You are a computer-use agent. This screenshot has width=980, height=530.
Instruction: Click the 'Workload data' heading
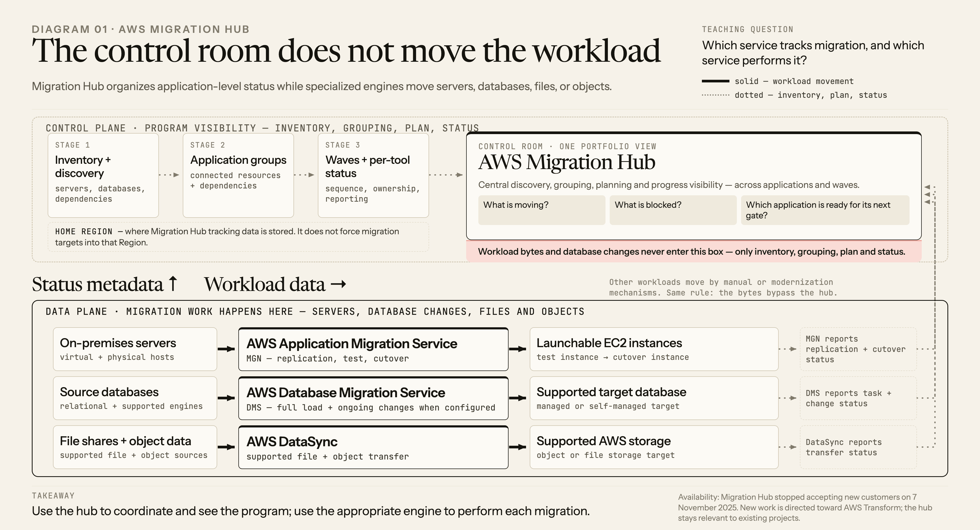[275, 284]
